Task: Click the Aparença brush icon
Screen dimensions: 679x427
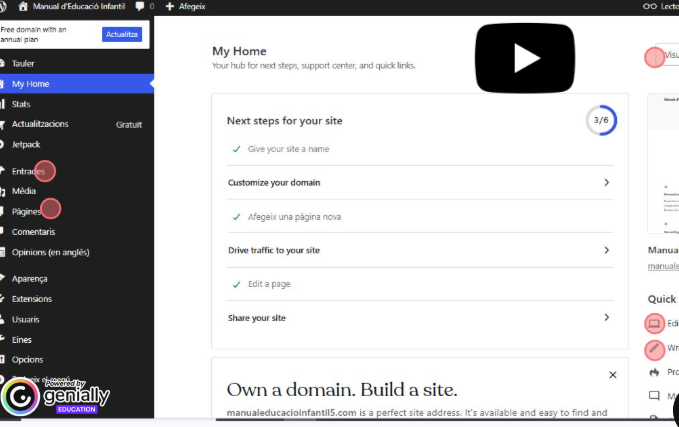Action: coord(2,278)
